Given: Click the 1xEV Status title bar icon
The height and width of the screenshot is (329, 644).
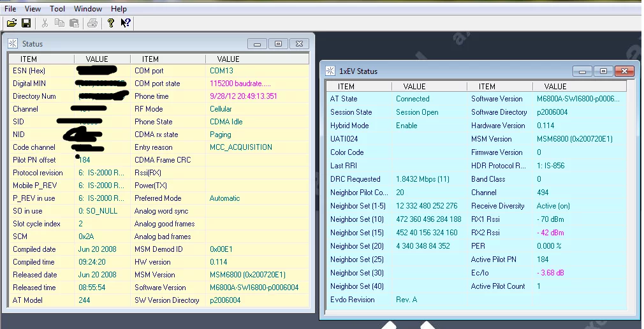Looking at the screenshot, I should click(x=330, y=71).
